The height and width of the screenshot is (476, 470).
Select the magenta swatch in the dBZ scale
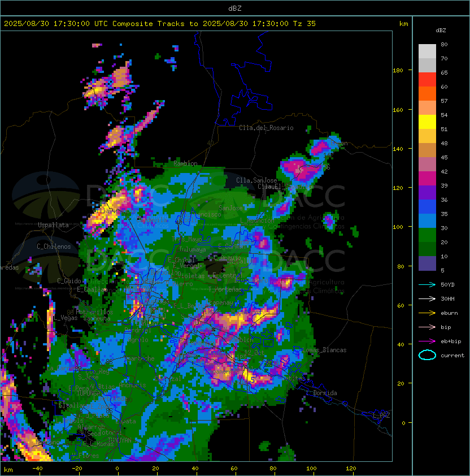[427, 179]
